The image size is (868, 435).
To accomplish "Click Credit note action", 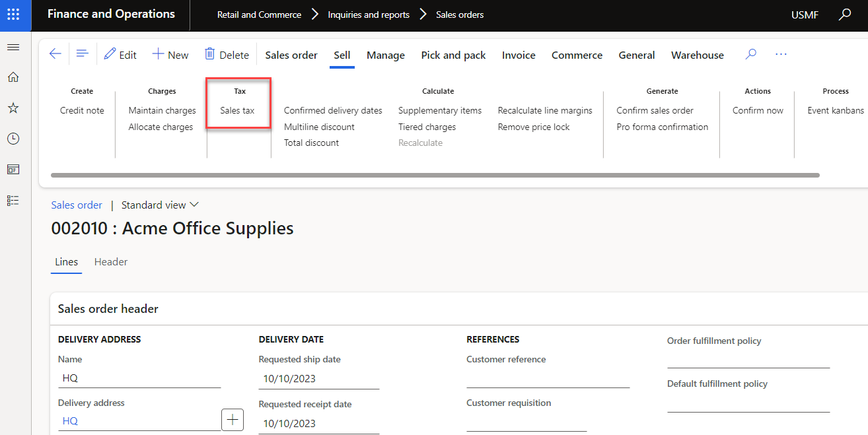I will tap(82, 110).
